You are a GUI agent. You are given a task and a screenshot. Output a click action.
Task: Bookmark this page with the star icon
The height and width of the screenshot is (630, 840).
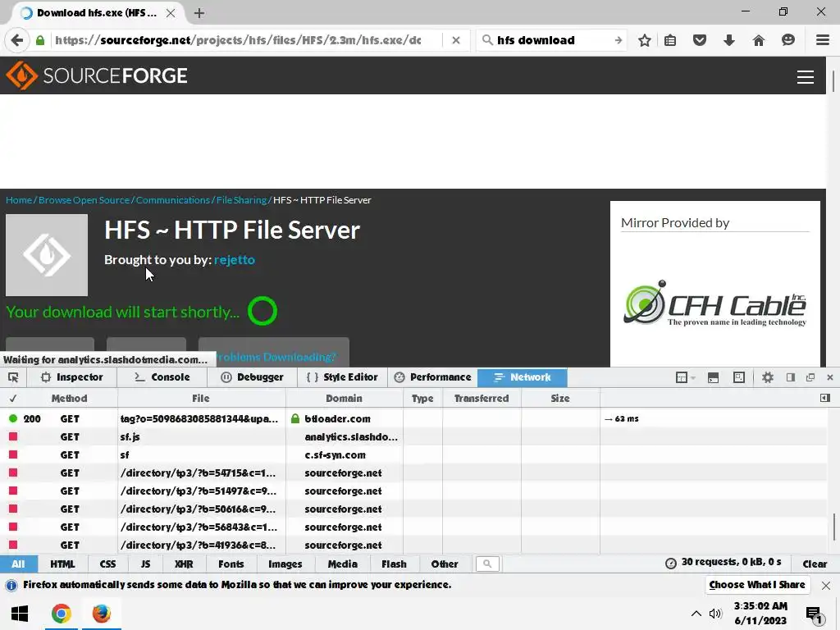[645, 40]
